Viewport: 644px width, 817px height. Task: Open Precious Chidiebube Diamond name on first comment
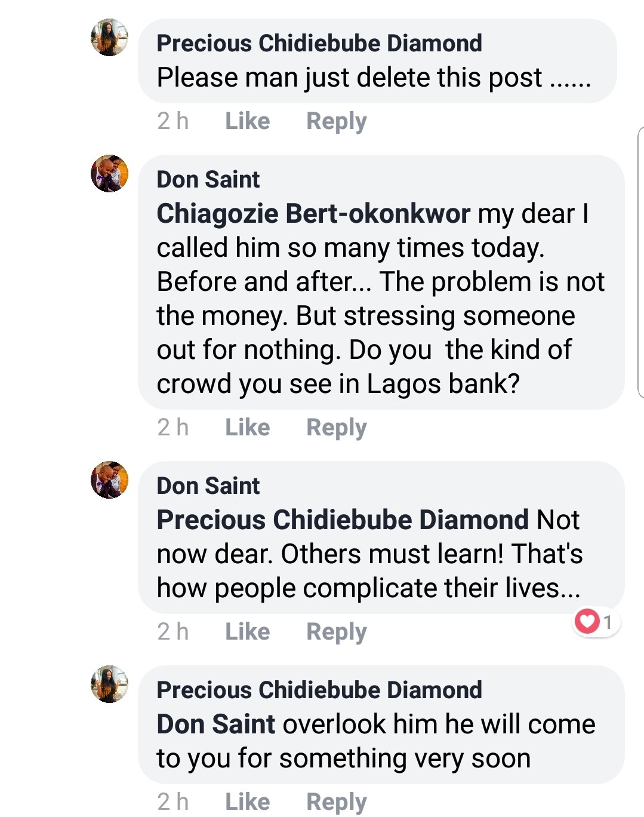point(319,44)
